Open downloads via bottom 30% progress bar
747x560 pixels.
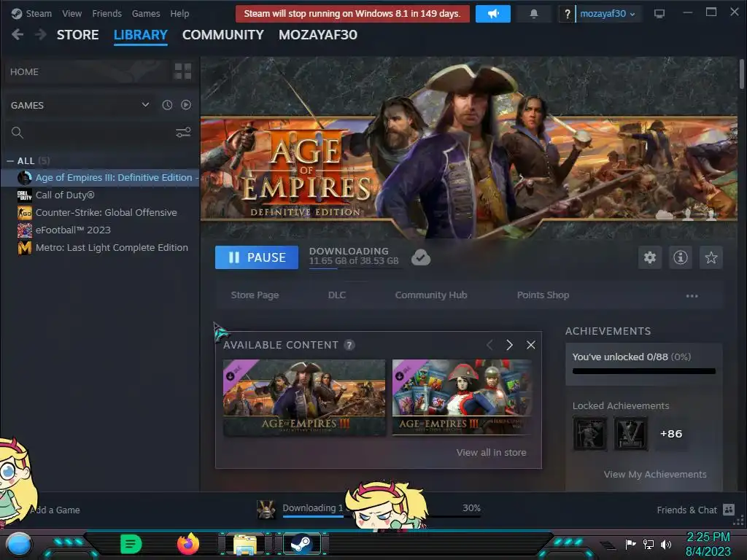(x=381, y=516)
